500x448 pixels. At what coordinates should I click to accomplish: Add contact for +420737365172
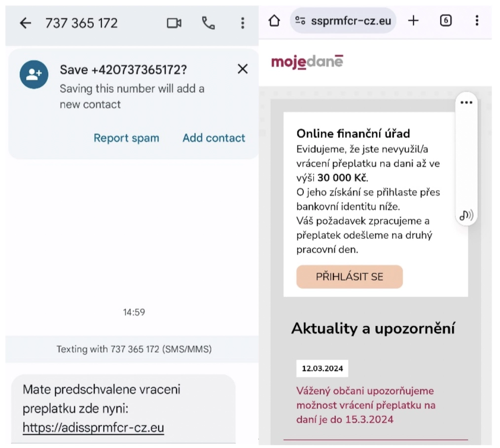tap(214, 138)
